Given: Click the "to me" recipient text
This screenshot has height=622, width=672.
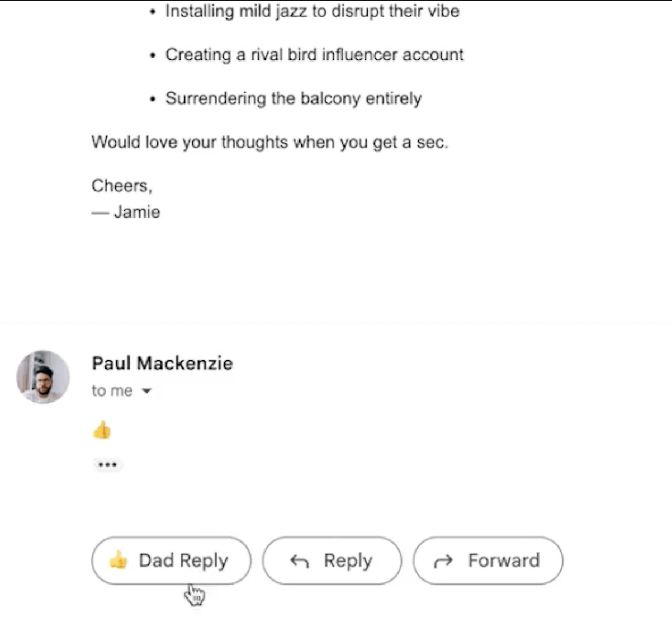Looking at the screenshot, I should [112, 391].
